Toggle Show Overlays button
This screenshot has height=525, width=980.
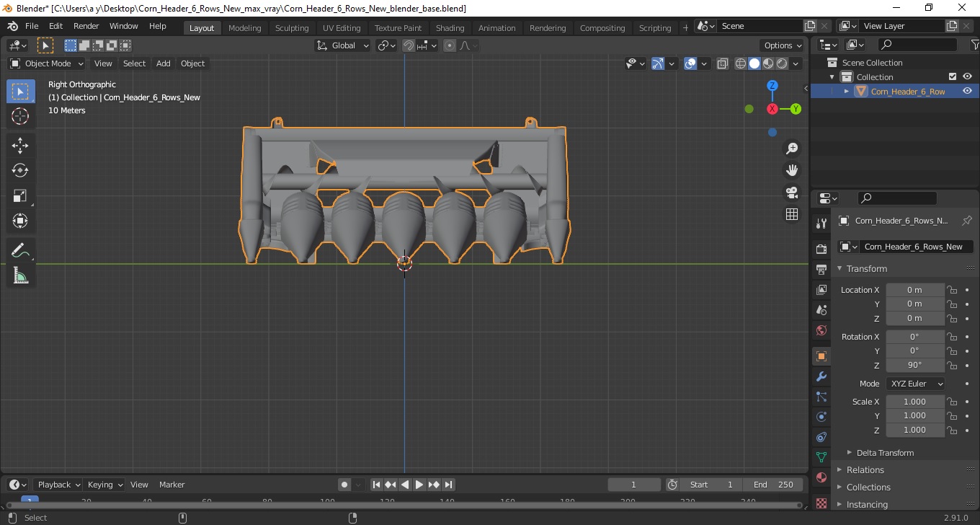690,63
